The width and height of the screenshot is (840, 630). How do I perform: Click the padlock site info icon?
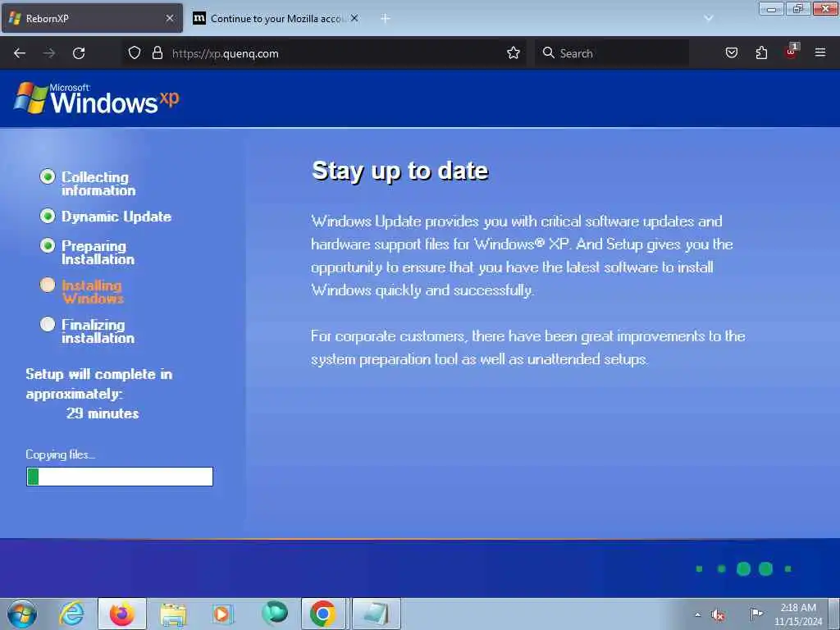pos(157,53)
